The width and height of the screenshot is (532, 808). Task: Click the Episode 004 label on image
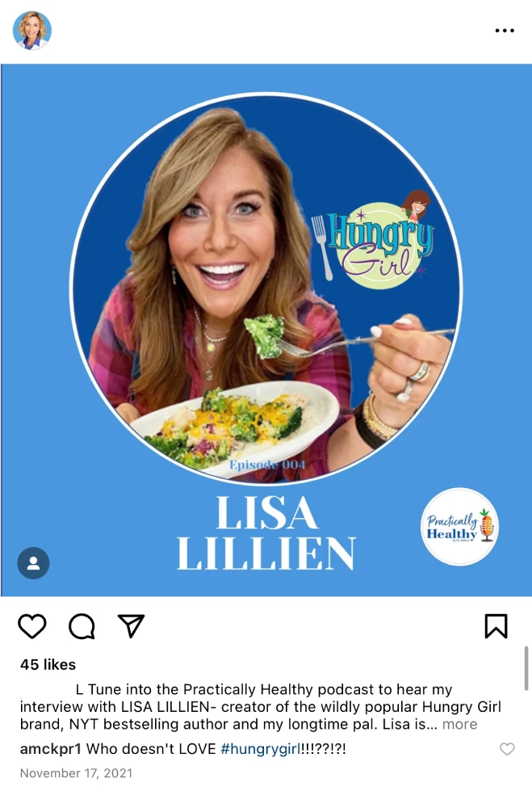point(267,465)
